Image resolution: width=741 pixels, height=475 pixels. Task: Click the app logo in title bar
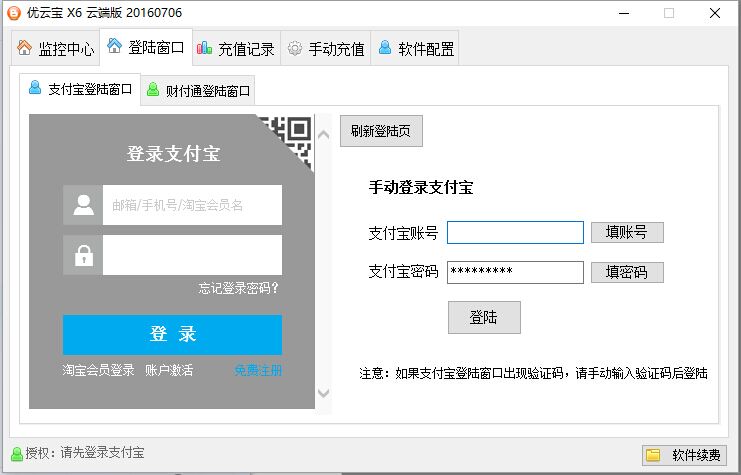pyautogui.click(x=13, y=13)
